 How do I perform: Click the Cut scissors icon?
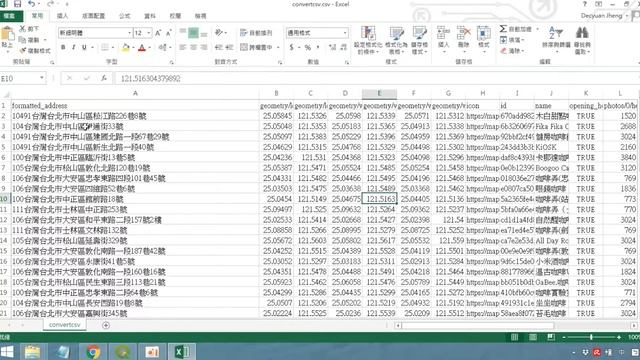pos(22,29)
